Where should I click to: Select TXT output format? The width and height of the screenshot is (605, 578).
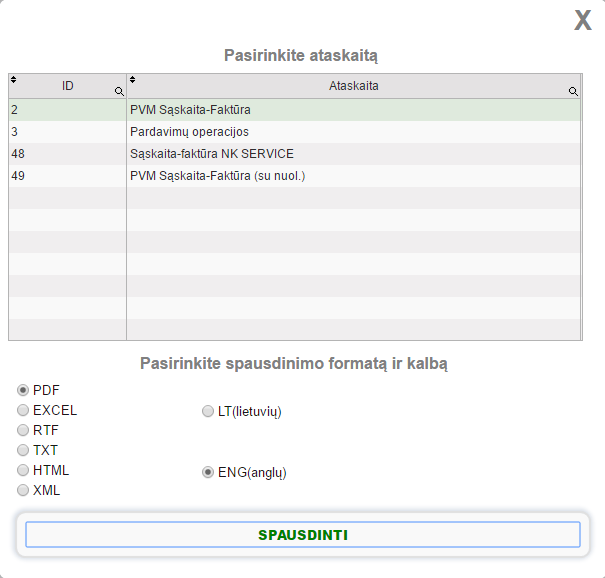pyautogui.click(x=23, y=450)
